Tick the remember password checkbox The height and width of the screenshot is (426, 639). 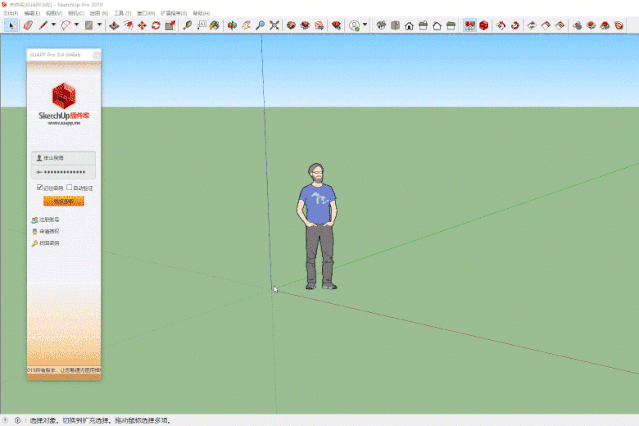[40, 188]
